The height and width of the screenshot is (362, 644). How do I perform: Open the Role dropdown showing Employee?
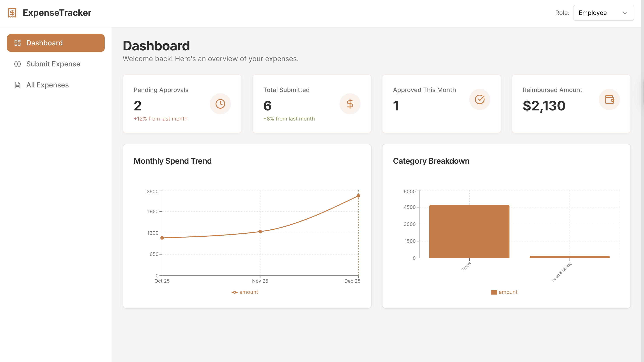point(603,13)
